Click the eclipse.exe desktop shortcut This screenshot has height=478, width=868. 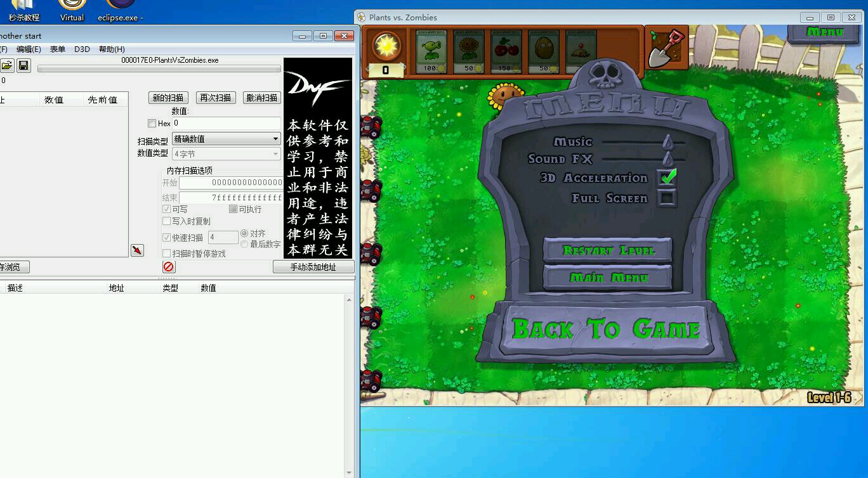(x=121, y=11)
